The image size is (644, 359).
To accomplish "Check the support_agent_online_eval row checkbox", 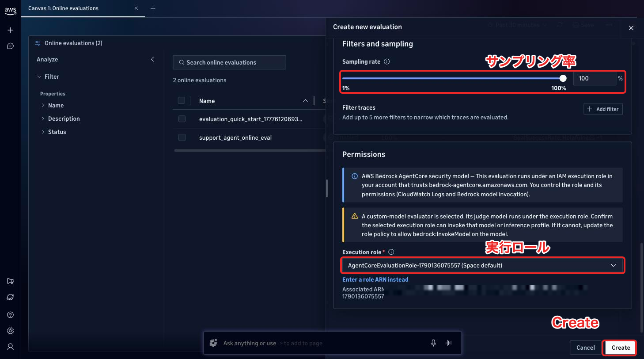I will (x=182, y=137).
